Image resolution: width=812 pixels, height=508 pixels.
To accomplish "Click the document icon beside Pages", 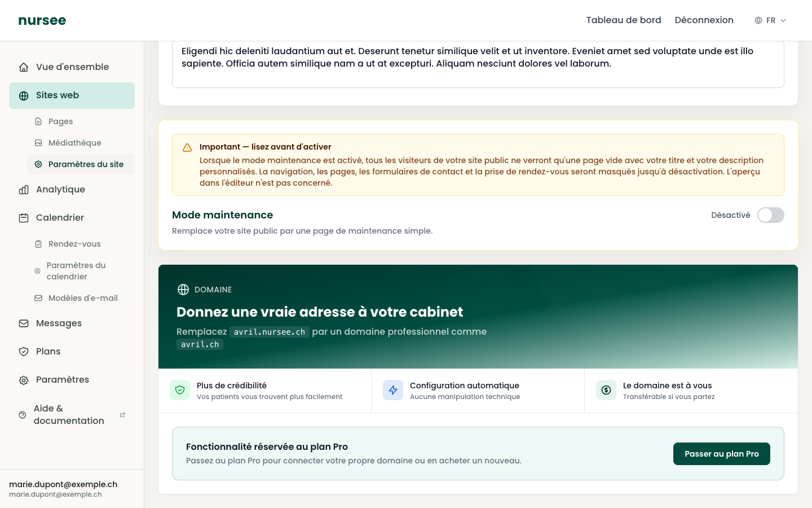I will click(x=38, y=121).
